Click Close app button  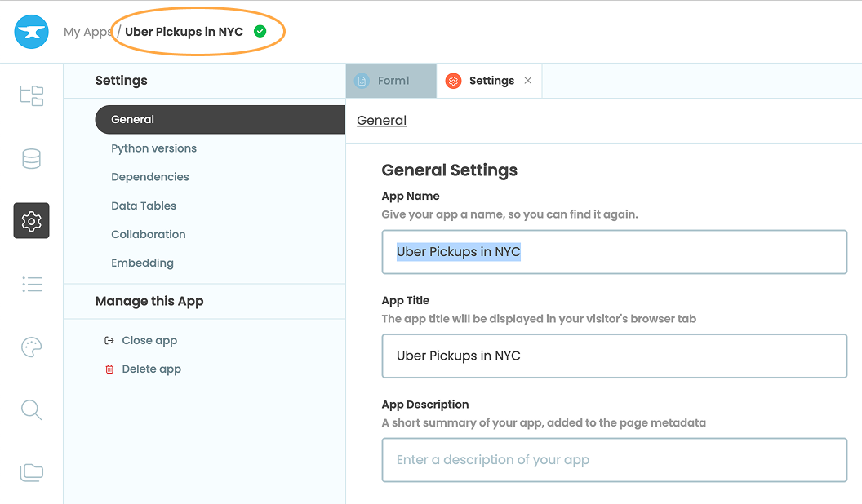pos(149,340)
